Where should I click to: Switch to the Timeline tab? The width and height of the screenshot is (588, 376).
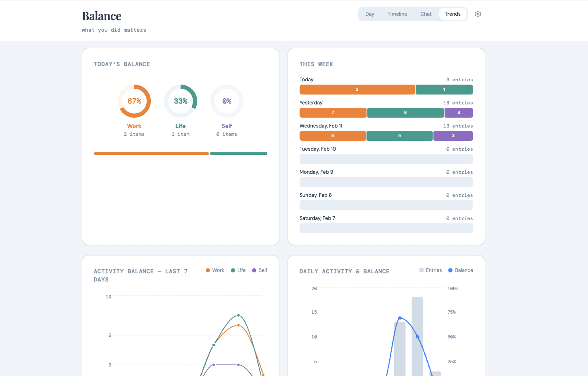(x=397, y=14)
